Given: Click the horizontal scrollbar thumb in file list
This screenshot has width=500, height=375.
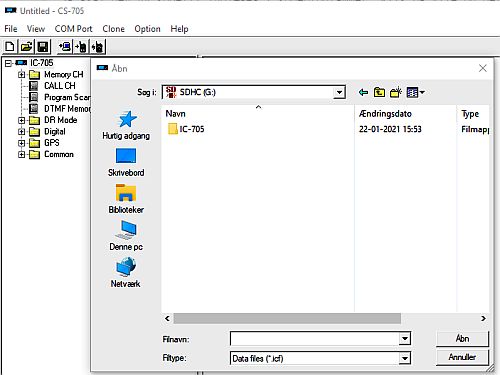Looking at the screenshot, I should (287, 318).
